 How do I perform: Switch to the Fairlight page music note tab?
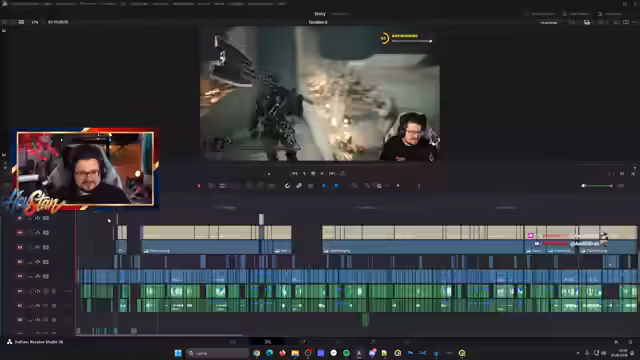[373, 342]
